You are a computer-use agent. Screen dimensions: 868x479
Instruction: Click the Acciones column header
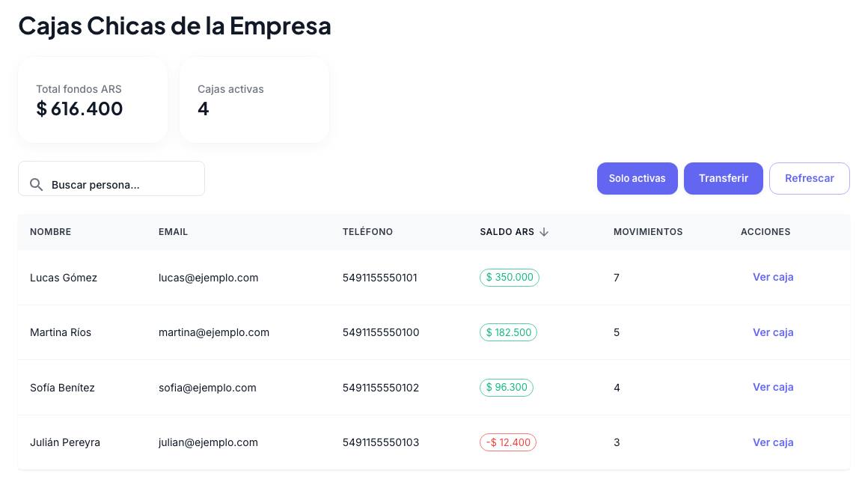pos(765,232)
